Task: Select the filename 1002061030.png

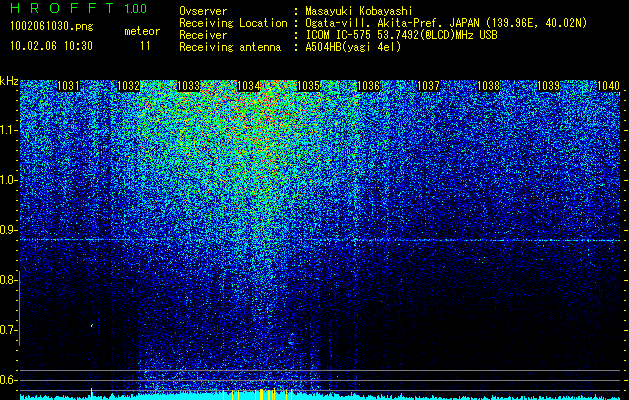Action: 52,27
